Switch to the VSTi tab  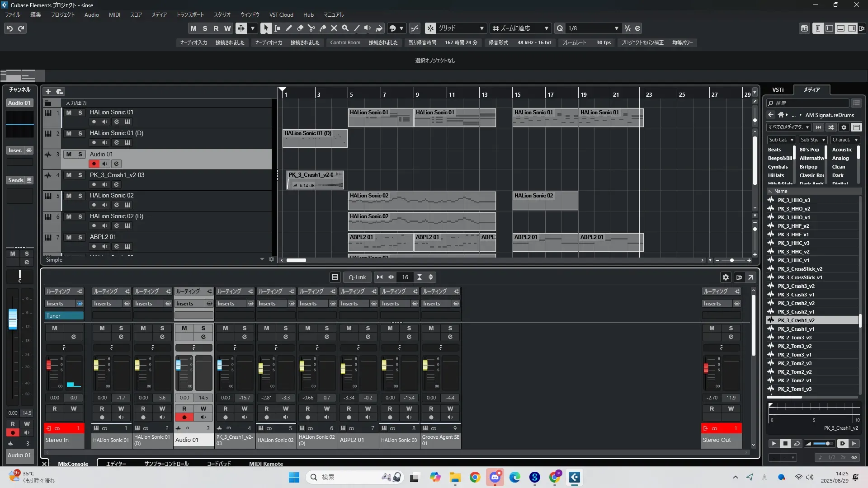click(778, 89)
